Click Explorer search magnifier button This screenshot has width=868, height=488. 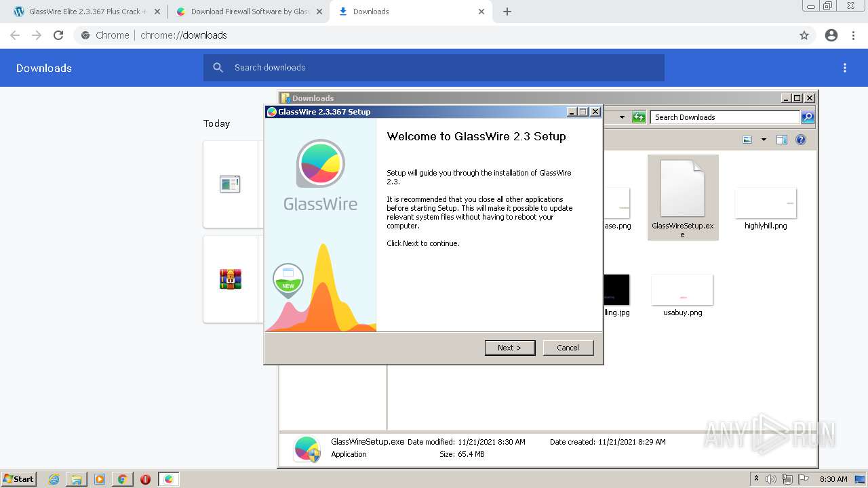pyautogui.click(x=808, y=117)
